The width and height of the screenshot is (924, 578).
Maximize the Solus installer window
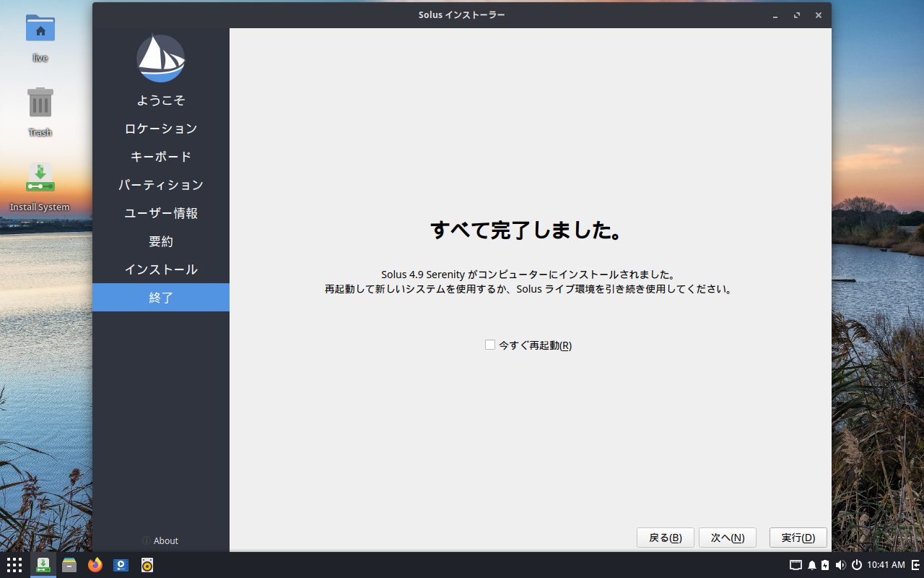[x=797, y=15]
